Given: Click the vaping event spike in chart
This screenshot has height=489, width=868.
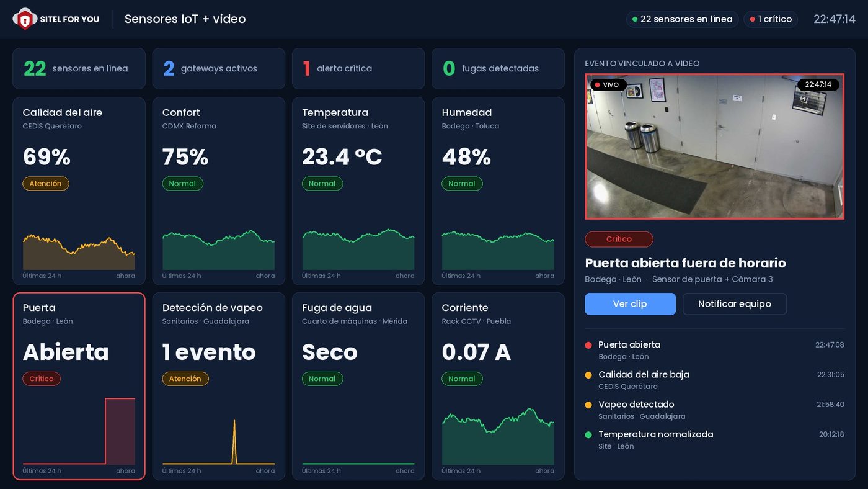Looking at the screenshot, I should tap(234, 441).
